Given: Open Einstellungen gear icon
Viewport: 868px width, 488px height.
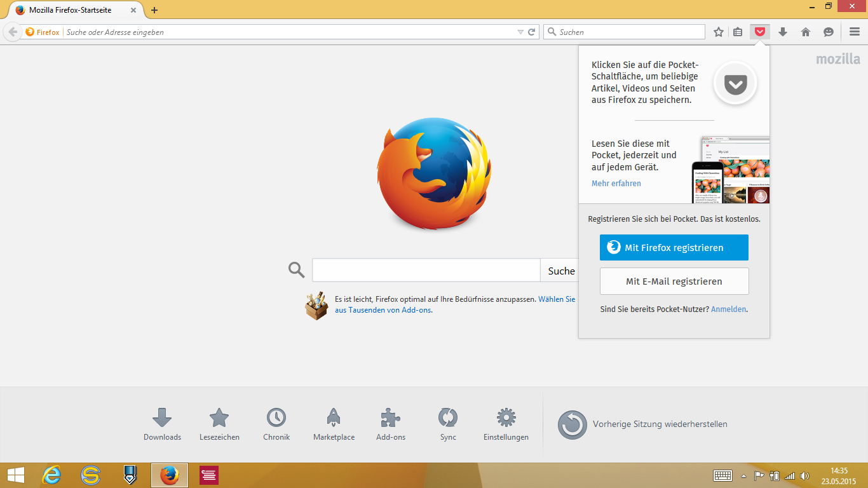Looking at the screenshot, I should [506, 424].
